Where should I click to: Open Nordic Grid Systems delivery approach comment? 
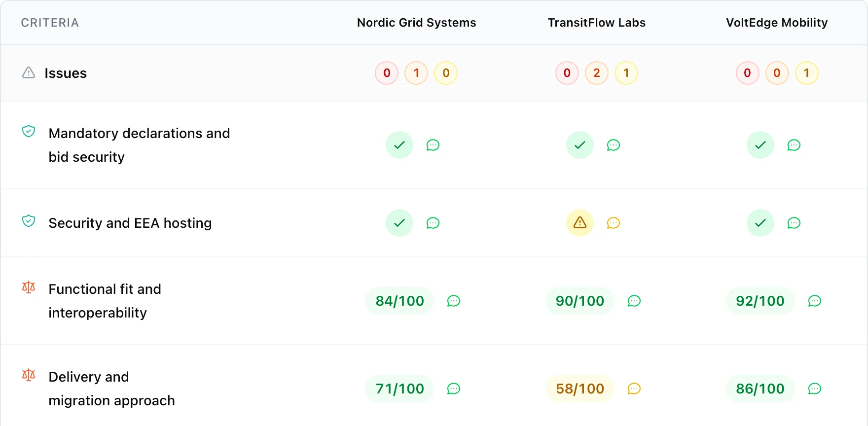[x=454, y=389]
